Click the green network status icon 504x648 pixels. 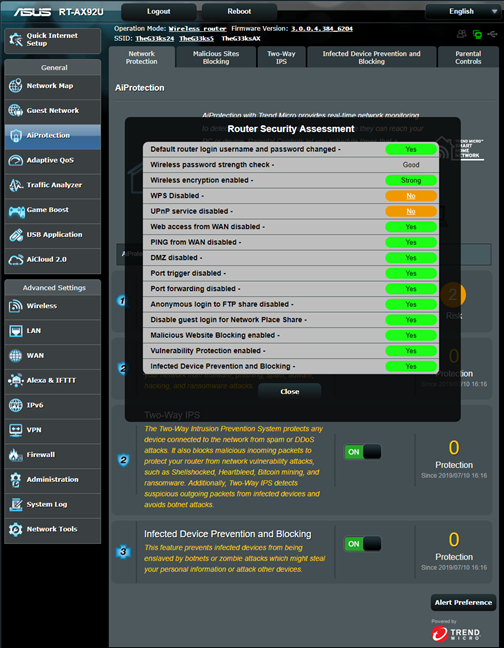[x=478, y=34]
